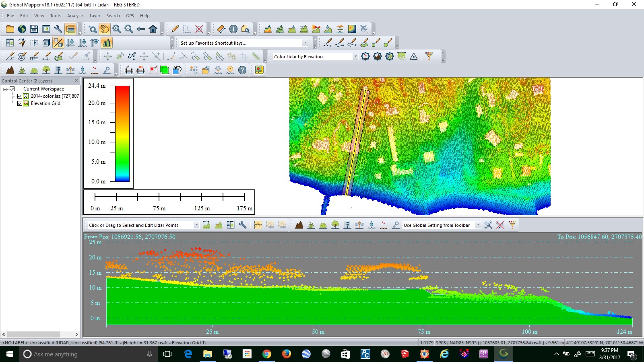This screenshot has width=644, height=362.
Task: Open the Edit menu
Action: coord(24,16)
